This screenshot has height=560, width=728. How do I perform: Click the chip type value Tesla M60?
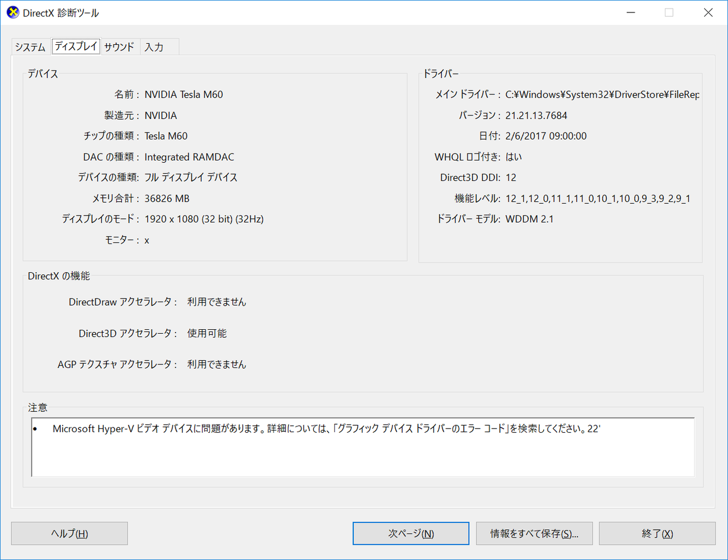(166, 136)
